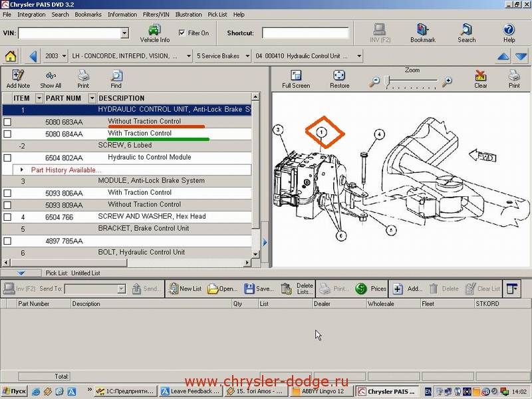Go to the Home screen
Image resolution: width=532 pixels, height=399 pixels.
(11, 56)
